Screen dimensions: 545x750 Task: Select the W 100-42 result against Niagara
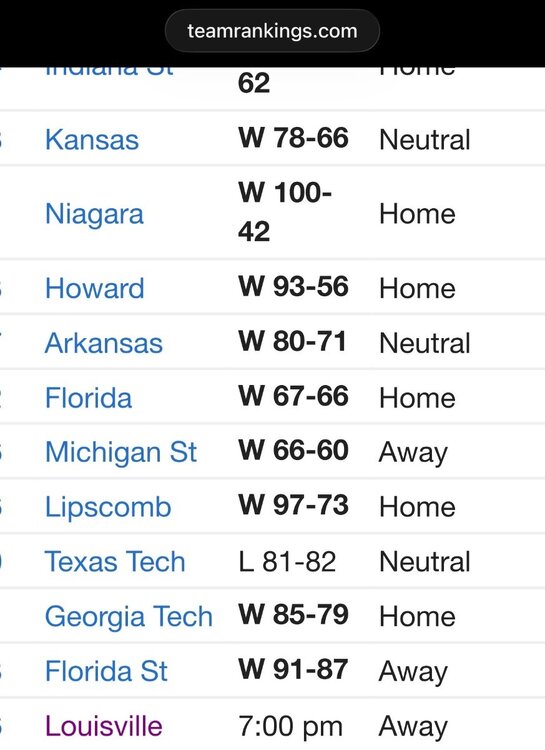tap(285, 212)
